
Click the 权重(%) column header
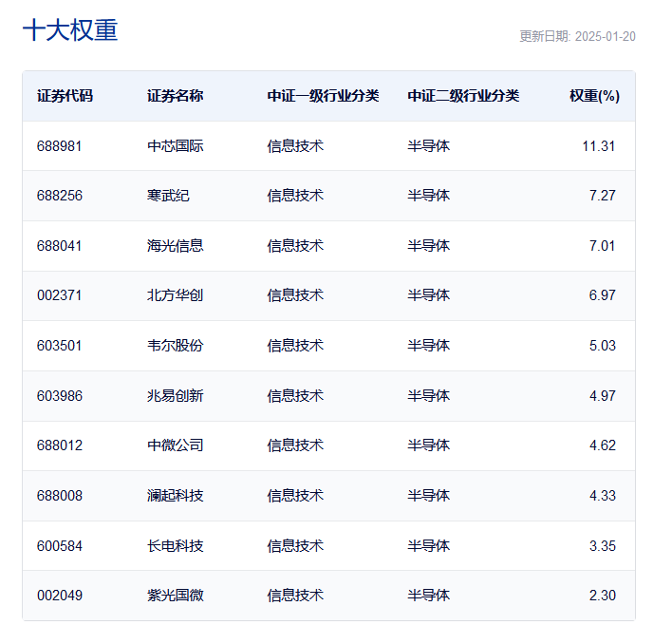[x=594, y=96]
